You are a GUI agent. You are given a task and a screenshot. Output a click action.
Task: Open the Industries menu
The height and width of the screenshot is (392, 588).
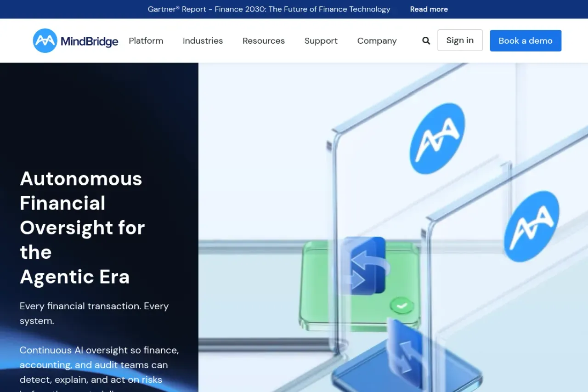[203, 41]
